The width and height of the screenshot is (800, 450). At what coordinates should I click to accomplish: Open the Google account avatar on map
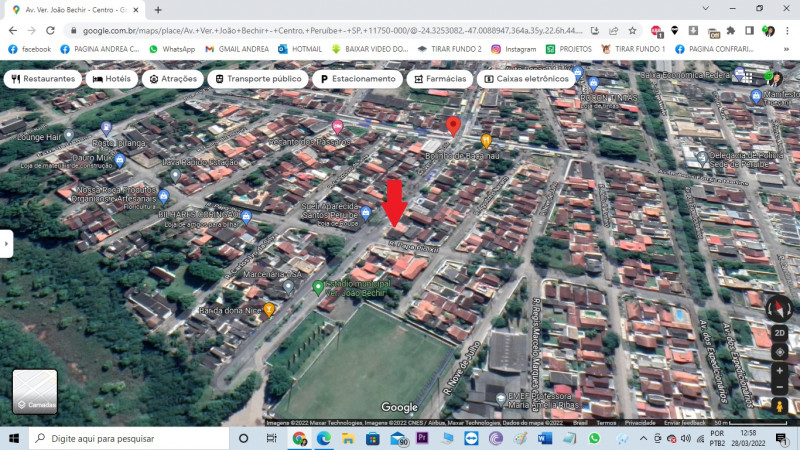[x=774, y=78]
